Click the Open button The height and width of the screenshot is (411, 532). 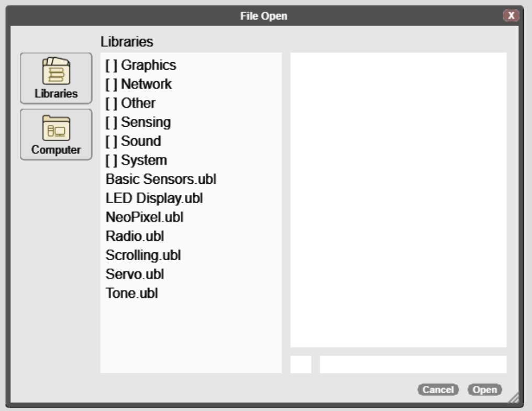click(x=484, y=390)
